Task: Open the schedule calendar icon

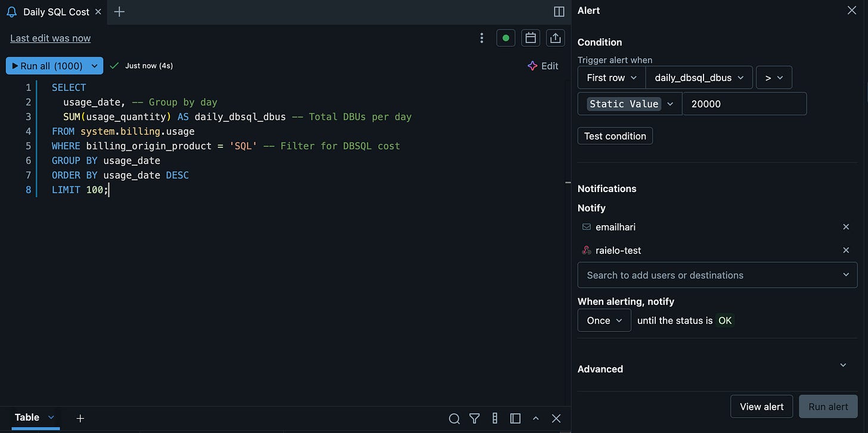Action: point(531,38)
